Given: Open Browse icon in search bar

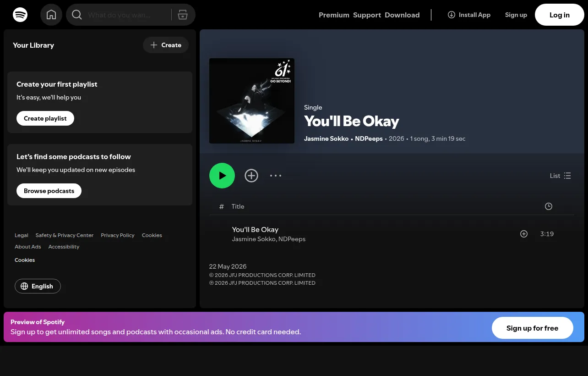Looking at the screenshot, I should [183, 15].
